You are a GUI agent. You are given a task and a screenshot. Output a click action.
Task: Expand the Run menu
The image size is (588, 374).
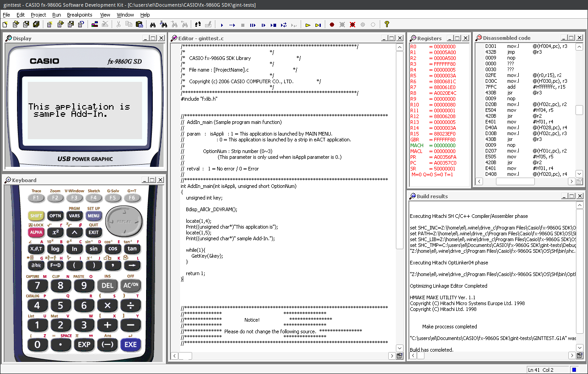(x=56, y=15)
